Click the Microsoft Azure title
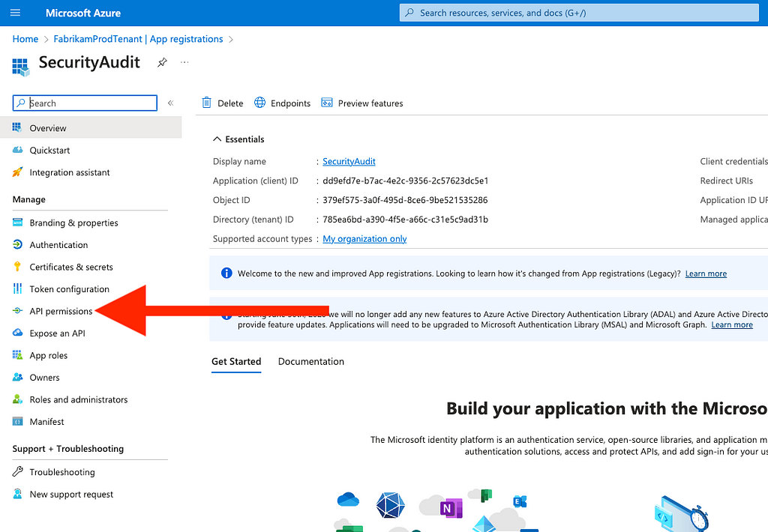Screen dimensions: 768x532 [83, 13]
